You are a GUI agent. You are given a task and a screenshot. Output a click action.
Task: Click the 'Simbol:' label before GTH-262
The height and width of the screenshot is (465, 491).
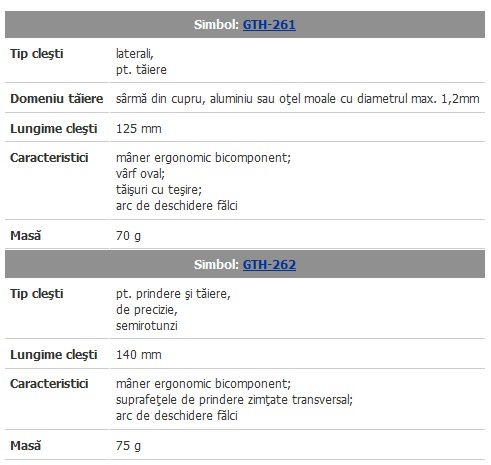point(216,265)
